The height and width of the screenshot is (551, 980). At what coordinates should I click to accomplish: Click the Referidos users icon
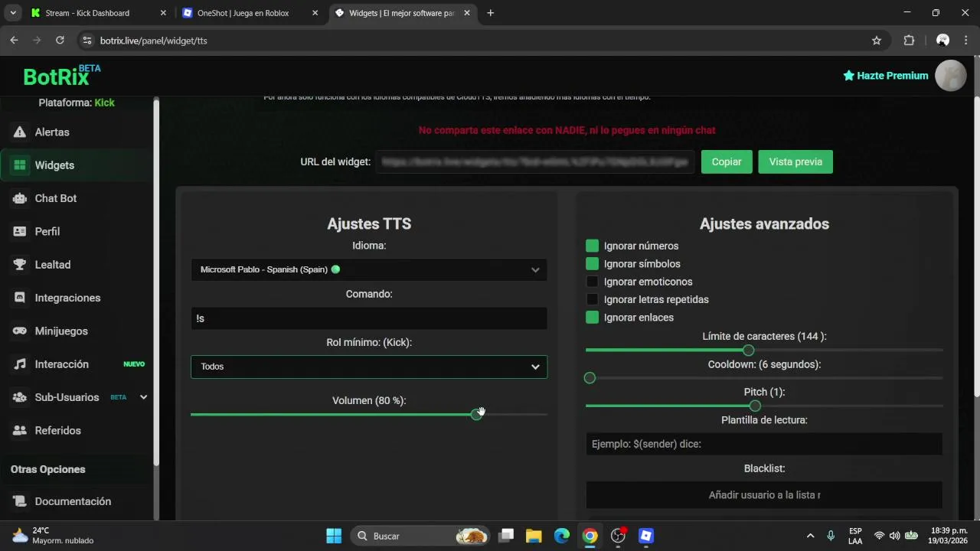click(20, 431)
